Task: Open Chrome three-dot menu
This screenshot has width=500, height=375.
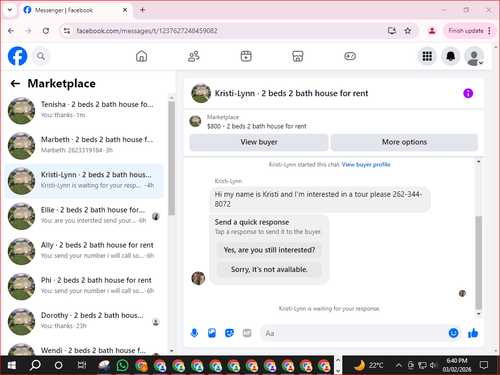Action: [x=489, y=31]
